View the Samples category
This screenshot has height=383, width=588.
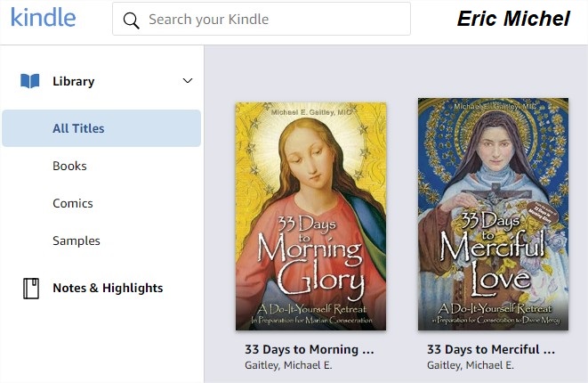tap(77, 240)
